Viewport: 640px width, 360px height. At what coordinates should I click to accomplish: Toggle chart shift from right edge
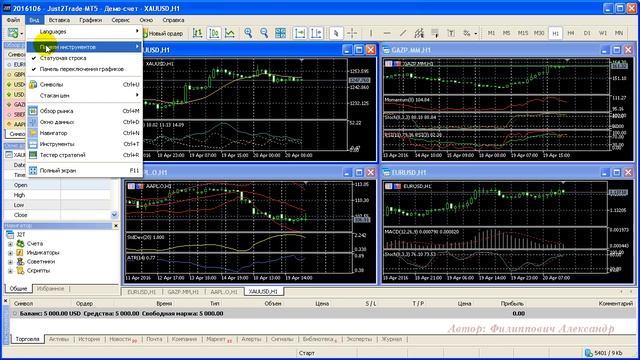pos(316,33)
